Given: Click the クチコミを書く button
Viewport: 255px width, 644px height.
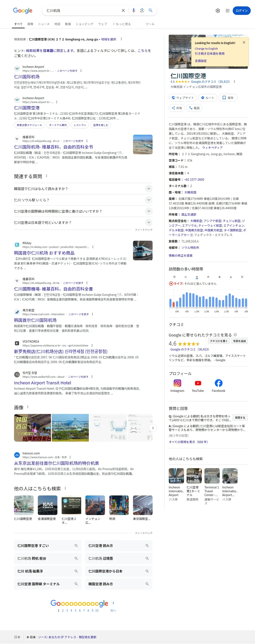Looking at the screenshot, I should pos(219,341).
